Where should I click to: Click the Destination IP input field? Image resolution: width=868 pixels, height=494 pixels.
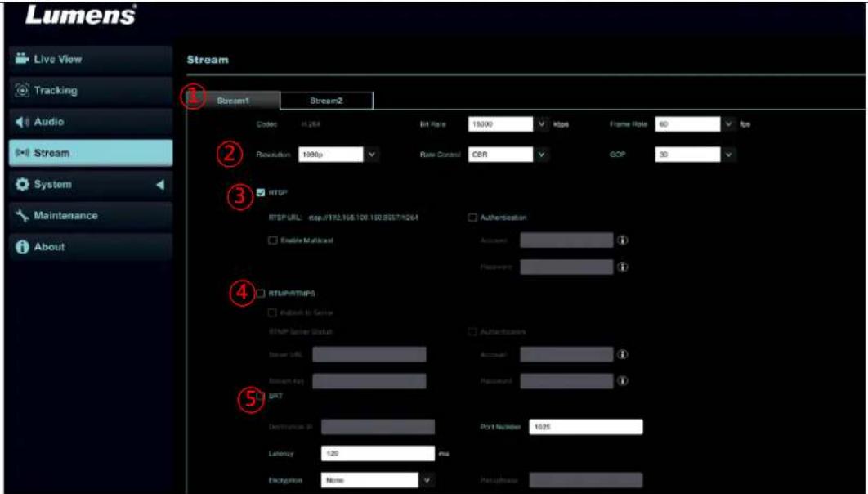[378, 426]
